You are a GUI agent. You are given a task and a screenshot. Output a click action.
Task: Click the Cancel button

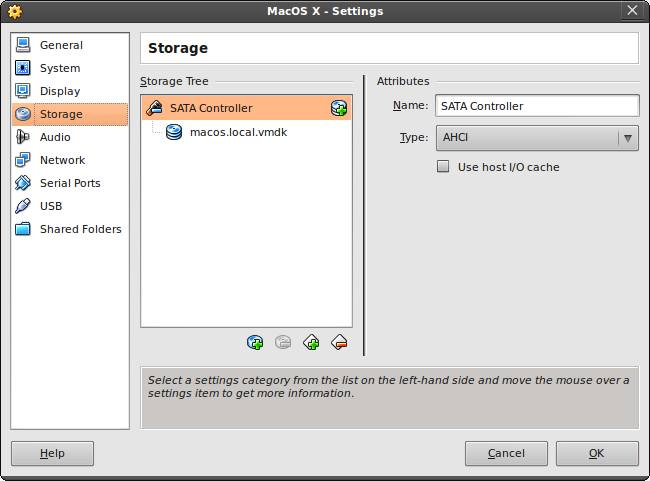point(506,453)
